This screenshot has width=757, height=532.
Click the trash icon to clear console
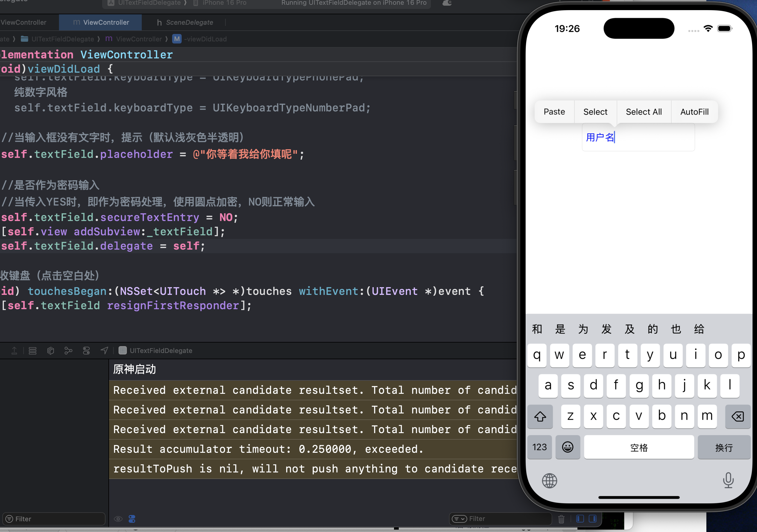click(x=561, y=519)
